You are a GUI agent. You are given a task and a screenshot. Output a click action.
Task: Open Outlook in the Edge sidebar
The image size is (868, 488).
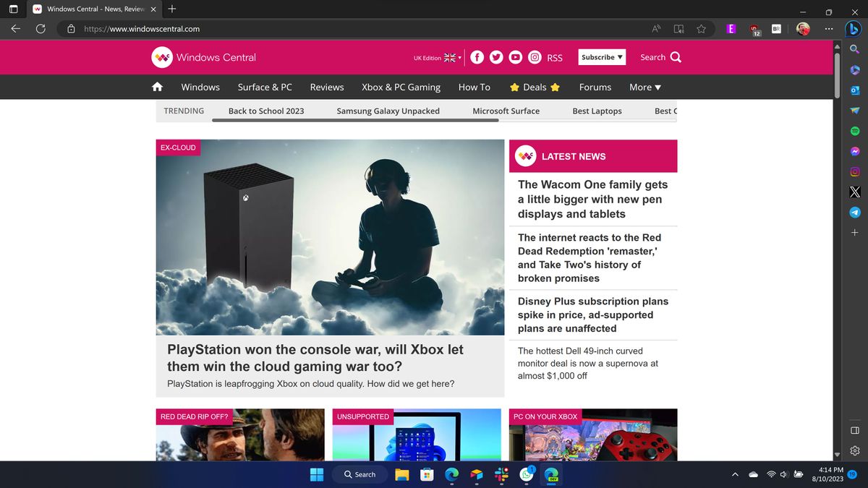pos(854,90)
